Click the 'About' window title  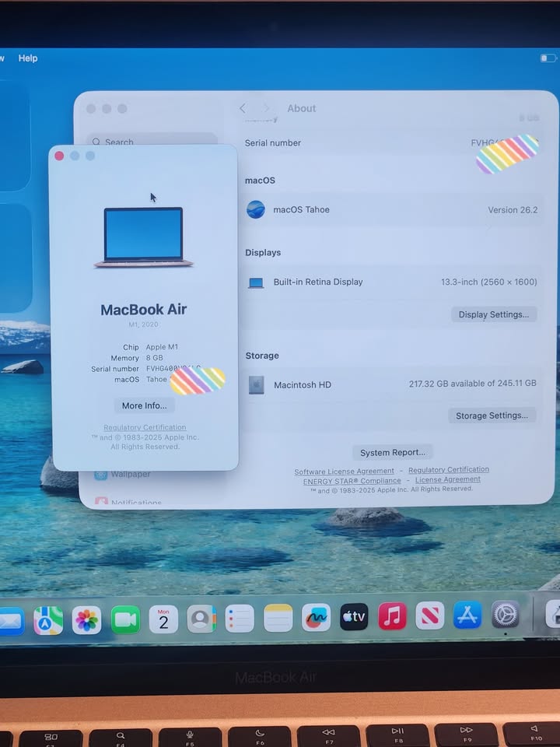pyautogui.click(x=302, y=109)
